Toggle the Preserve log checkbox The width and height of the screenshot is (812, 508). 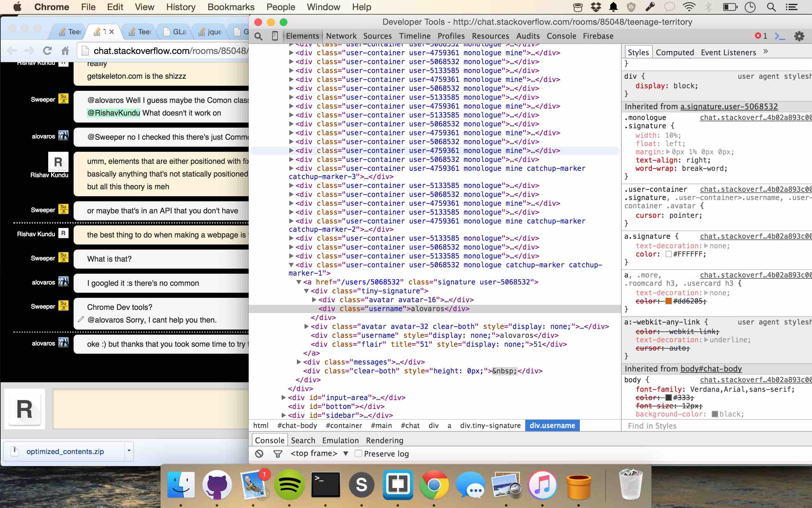[x=358, y=453]
